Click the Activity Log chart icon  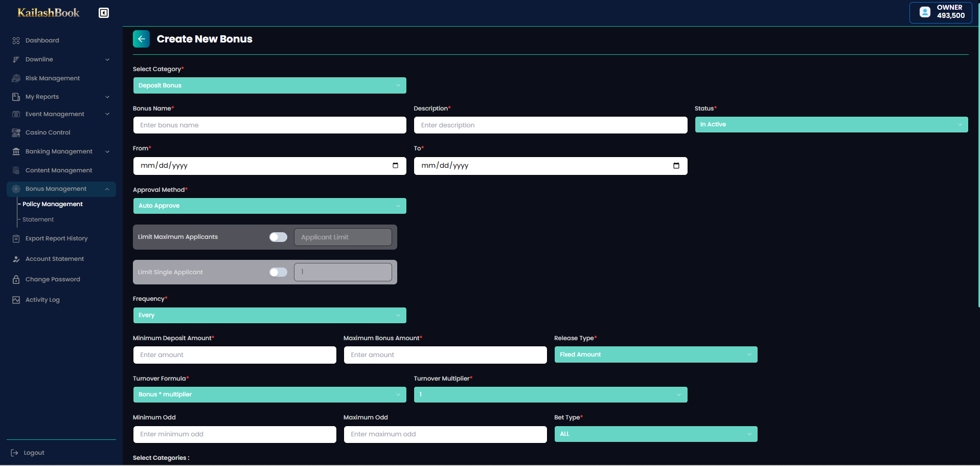(x=16, y=300)
